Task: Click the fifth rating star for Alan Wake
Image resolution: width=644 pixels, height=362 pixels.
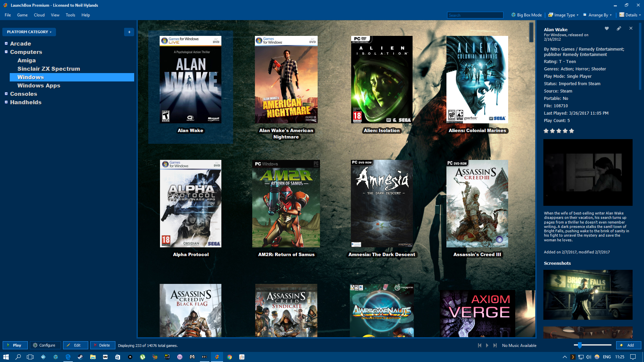Action: click(572, 131)
